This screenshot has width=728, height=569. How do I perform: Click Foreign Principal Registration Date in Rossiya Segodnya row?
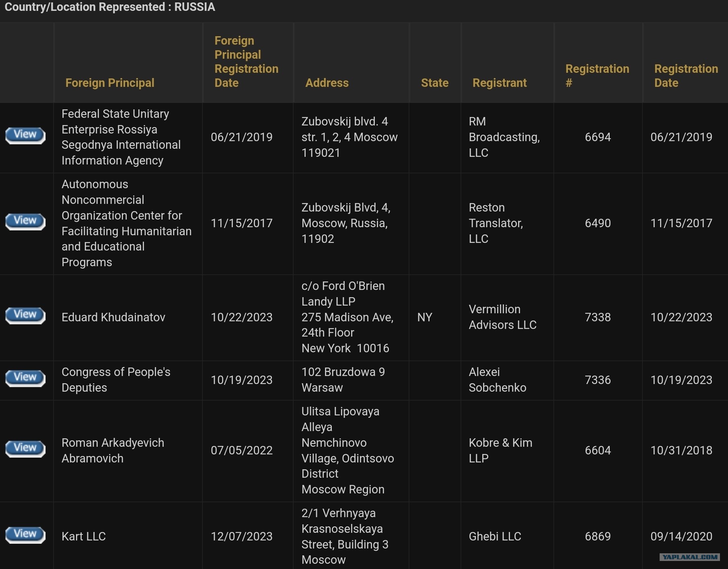coord(242,137)
